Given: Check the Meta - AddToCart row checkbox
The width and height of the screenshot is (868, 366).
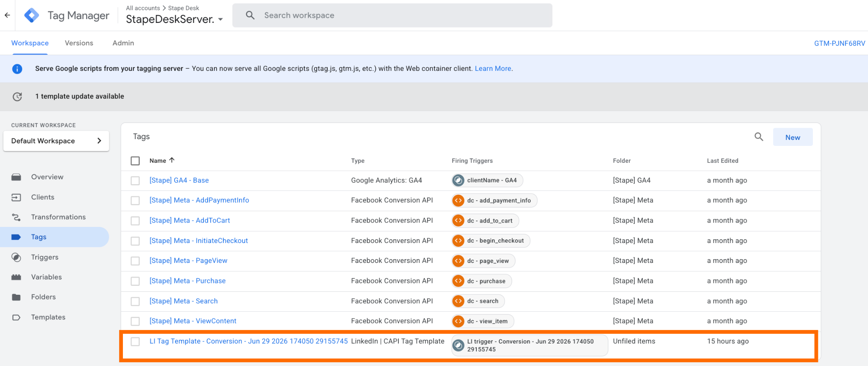Looking at the screenshot, I should pos(135,221).
